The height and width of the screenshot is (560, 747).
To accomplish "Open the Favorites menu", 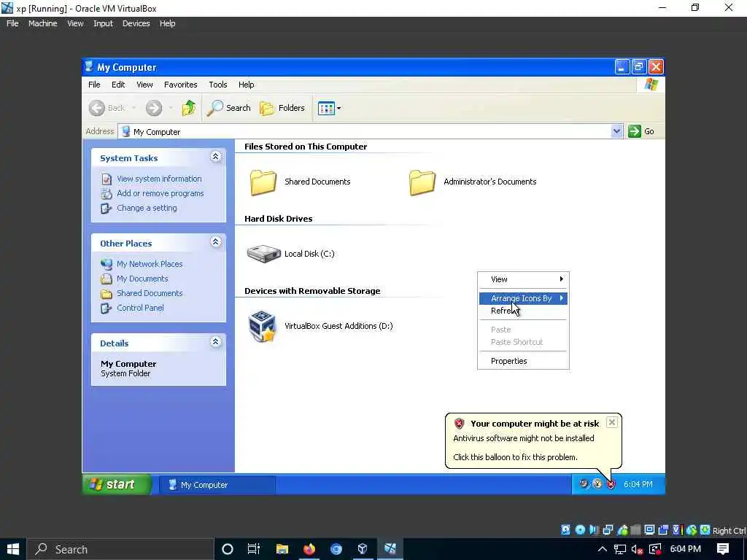I will point(181,85).
